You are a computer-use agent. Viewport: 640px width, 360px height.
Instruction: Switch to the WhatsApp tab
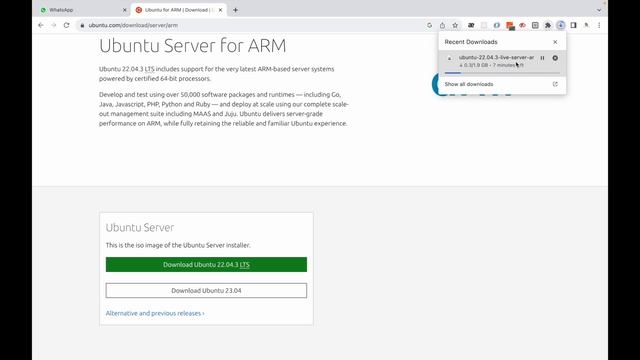tap(82, 10)
